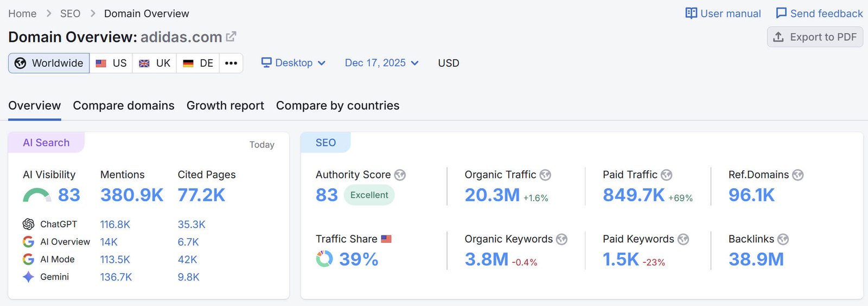Open more countries with the ellipsis button
This screenshot has height=306, width=868.
point(231,63)
